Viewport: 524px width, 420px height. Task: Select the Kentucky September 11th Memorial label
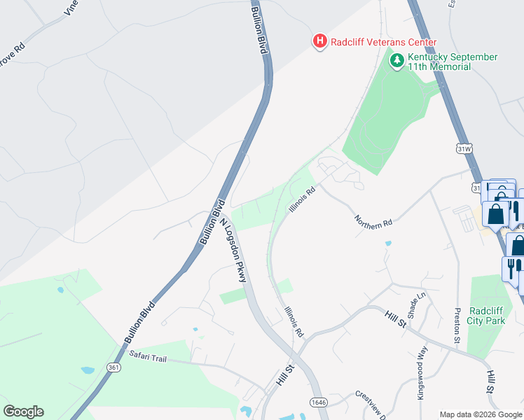pos(453,62)
